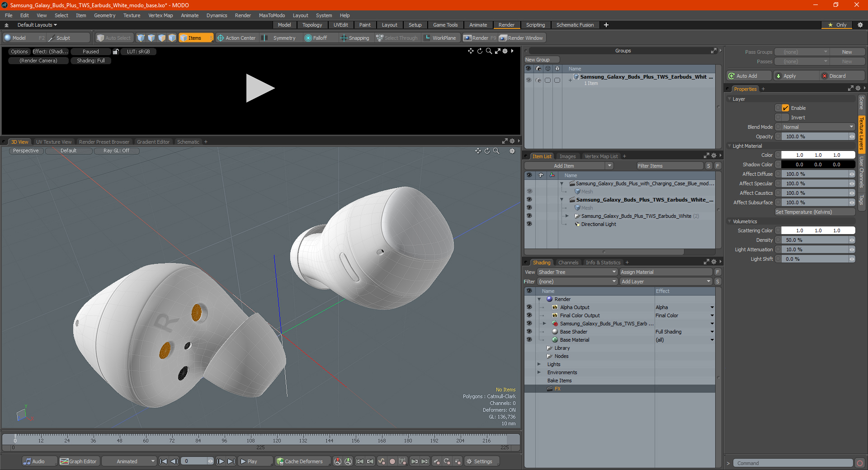Click Set Temperature (Kelvins) button
This screenshot has height=470, width=868.
815,212
